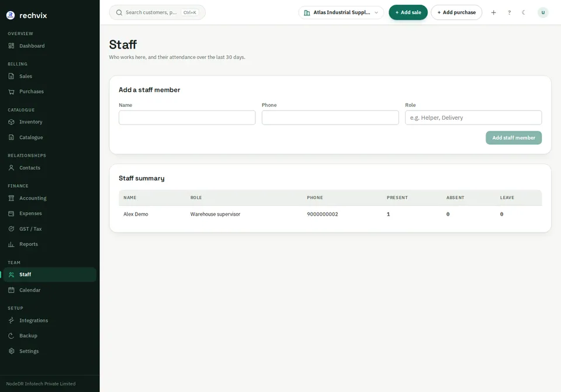Click the PRESENT column header

click(397, 198)
